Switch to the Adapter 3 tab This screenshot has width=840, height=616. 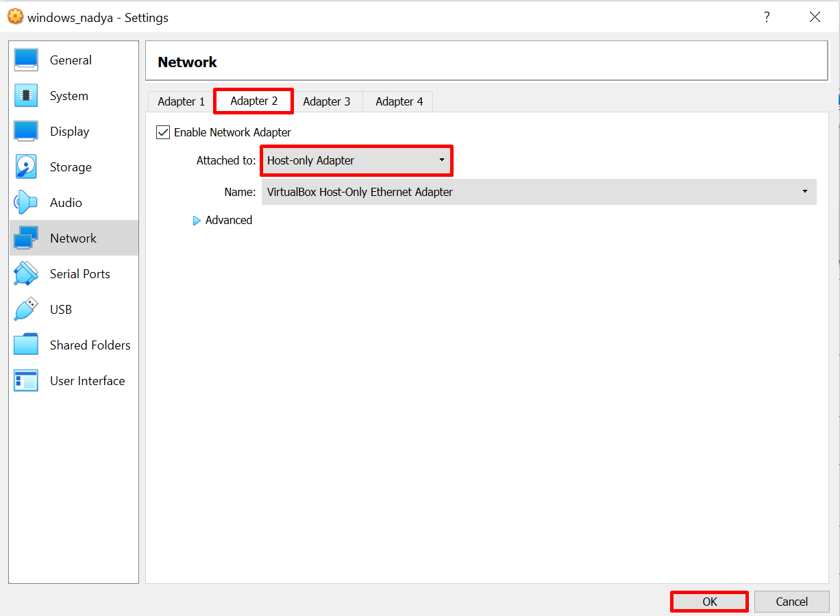point(326,101)
